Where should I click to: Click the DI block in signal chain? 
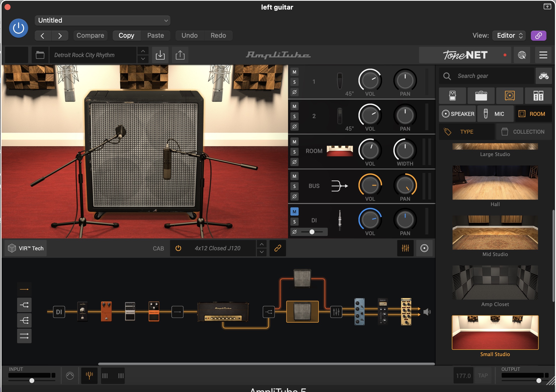coord(59,312)
